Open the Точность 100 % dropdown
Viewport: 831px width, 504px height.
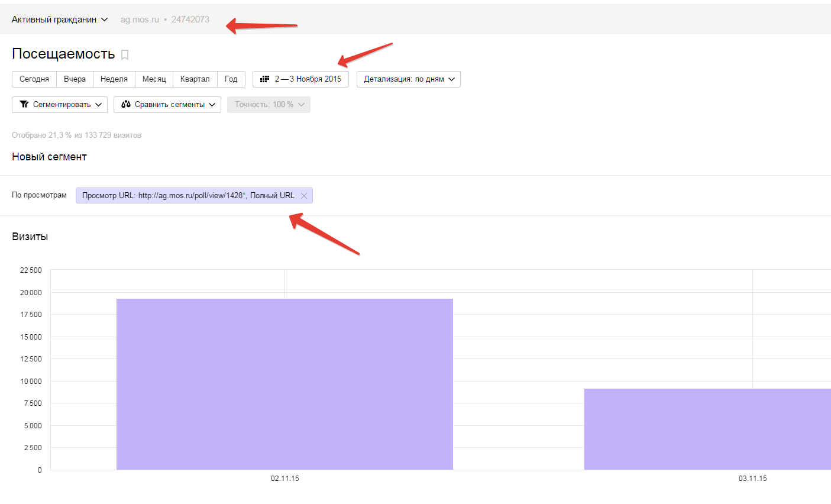click(x=269, y=105)
